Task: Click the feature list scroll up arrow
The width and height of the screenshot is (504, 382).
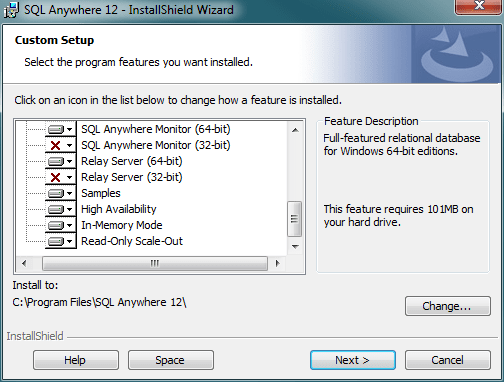Action: point(295,130)
